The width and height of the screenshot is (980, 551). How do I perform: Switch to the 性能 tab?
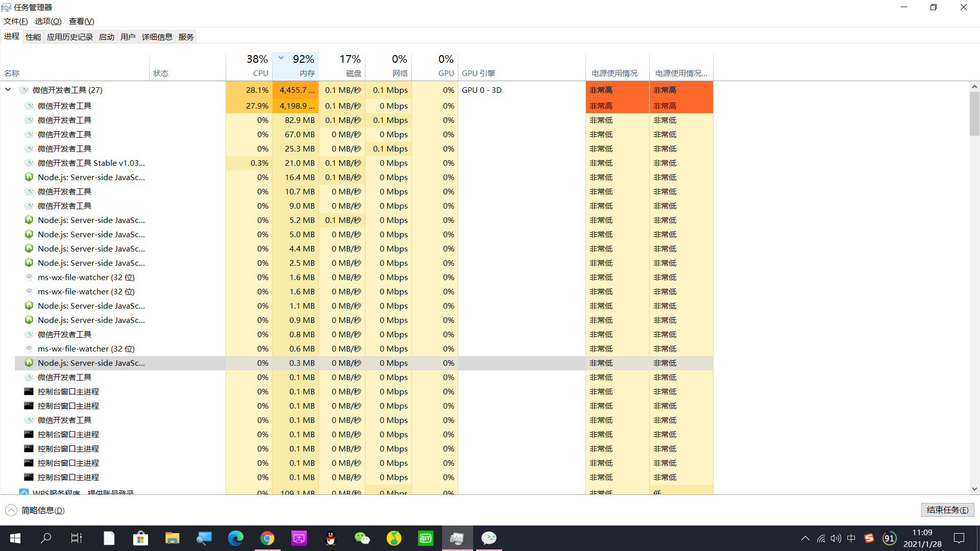tap(33, 37)
